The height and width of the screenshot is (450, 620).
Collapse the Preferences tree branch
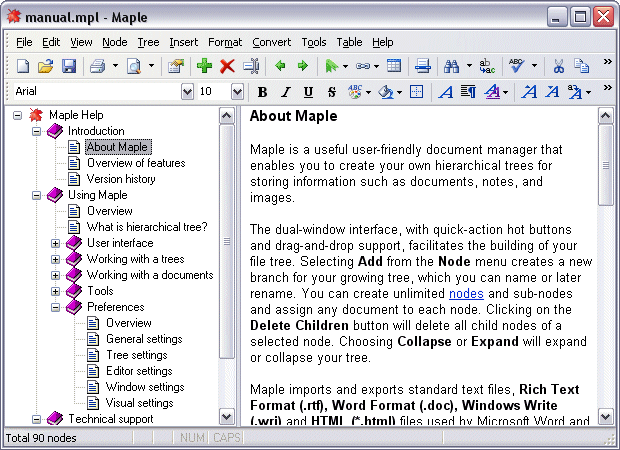click(x=55, y=307)
